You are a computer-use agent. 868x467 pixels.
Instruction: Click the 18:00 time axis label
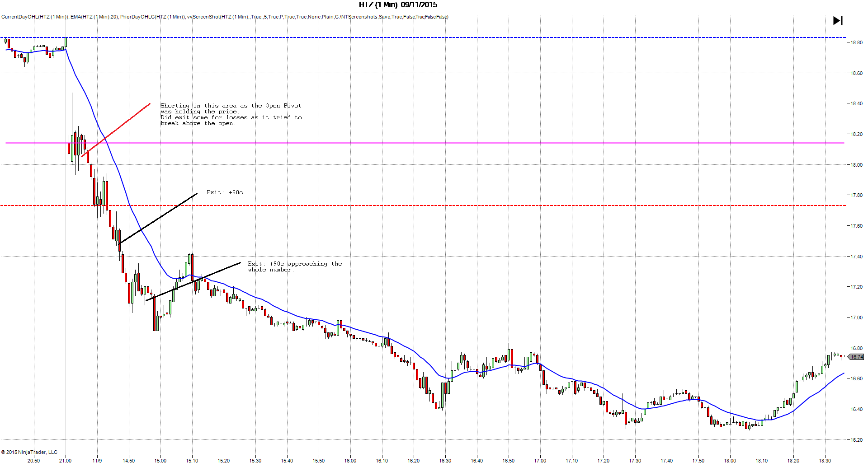coord(730,461)
